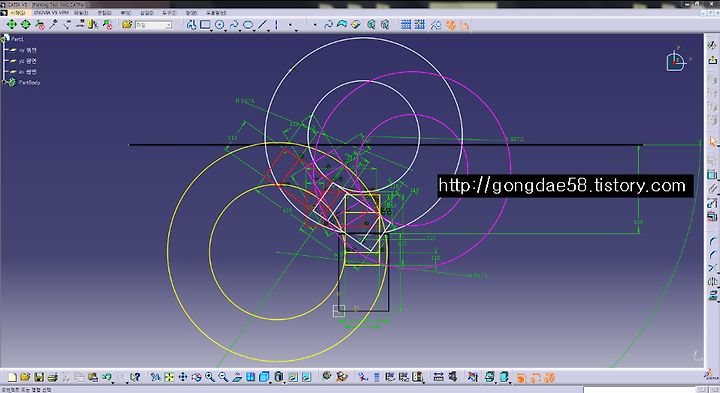Select the zx 평면 plane in the tree
The height and width of the screenshot is (393, 720).
coord(27,72)
